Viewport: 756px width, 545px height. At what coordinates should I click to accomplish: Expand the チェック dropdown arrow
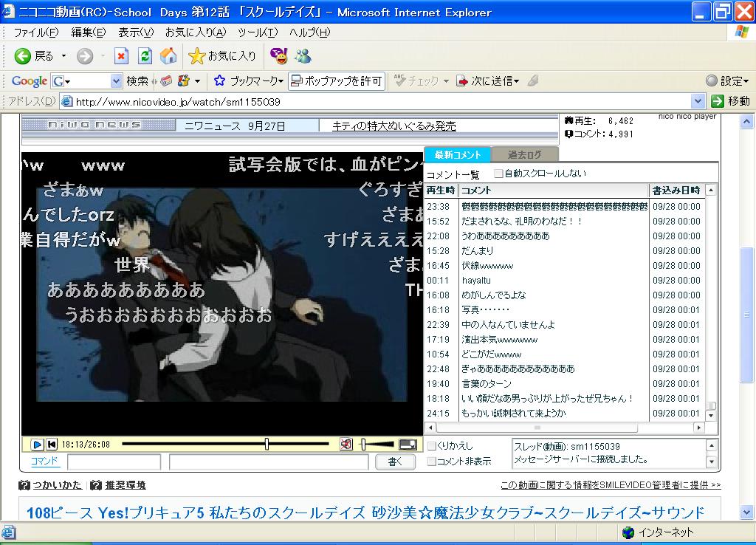[446, 81]
